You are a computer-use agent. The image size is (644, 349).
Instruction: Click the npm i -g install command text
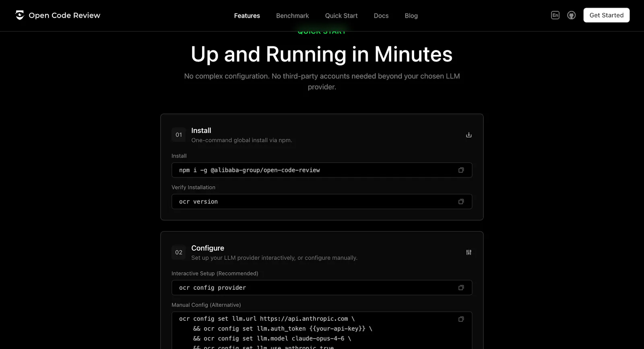click(250, 170)
